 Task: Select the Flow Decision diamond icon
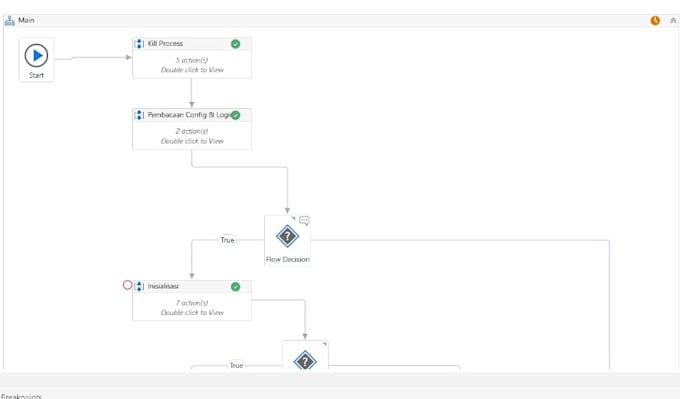[x=287, y=236]
